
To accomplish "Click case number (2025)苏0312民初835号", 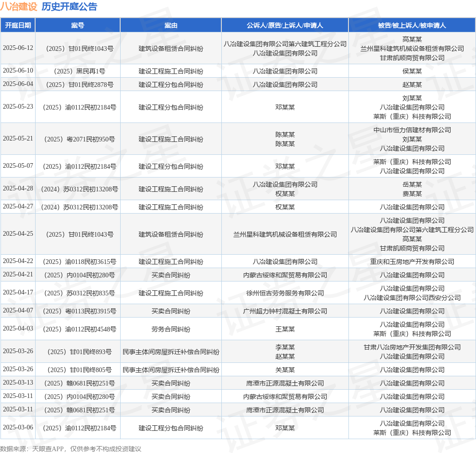I will 79,294.
